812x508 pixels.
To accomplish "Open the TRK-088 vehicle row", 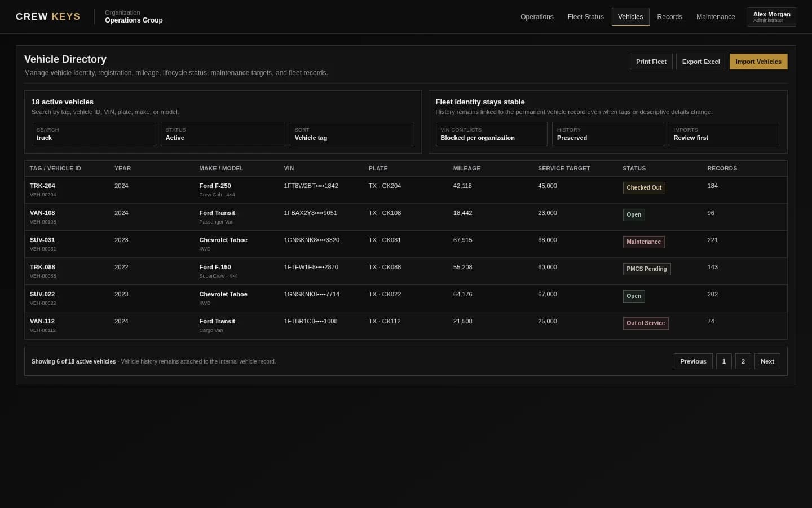I will tap(405, 271).
